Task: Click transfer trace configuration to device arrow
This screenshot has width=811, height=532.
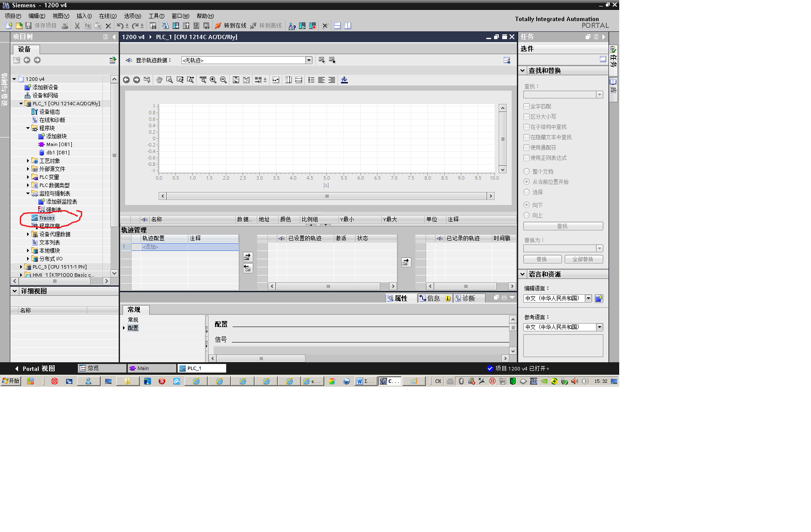Action: (248, 257)
